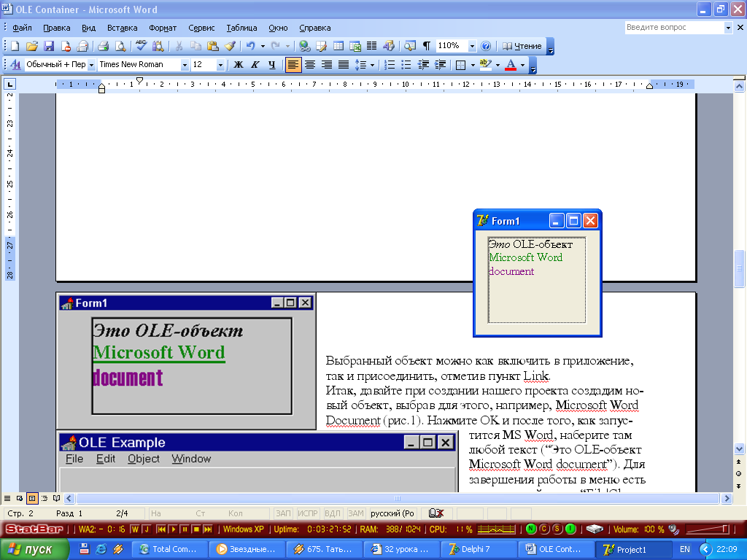
Task: Apply bulleted list formatting
Action: (x=406, y=65)
